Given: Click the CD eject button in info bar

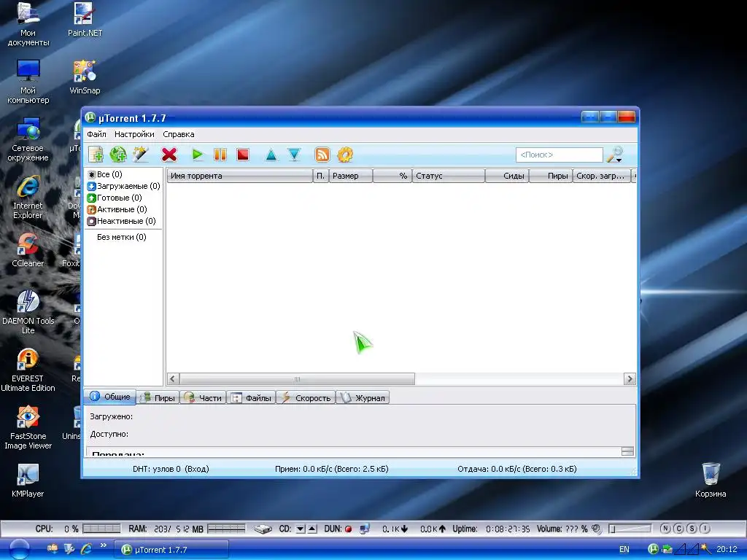Looking at the screenshot, I should pyautogui.click(x=312, y=529).
